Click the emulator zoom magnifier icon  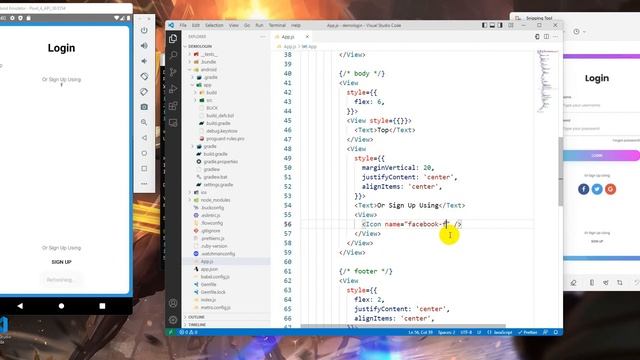(x=144, y=122)
